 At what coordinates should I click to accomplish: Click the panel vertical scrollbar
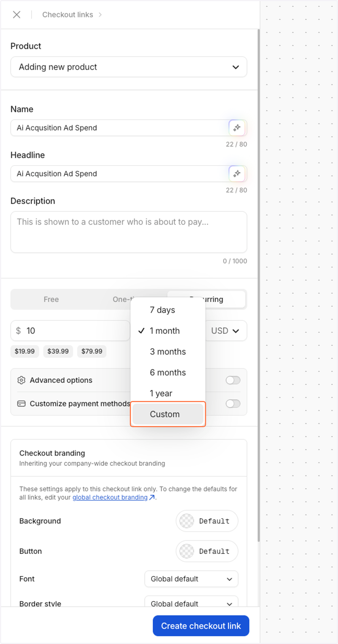coord(259,285)
